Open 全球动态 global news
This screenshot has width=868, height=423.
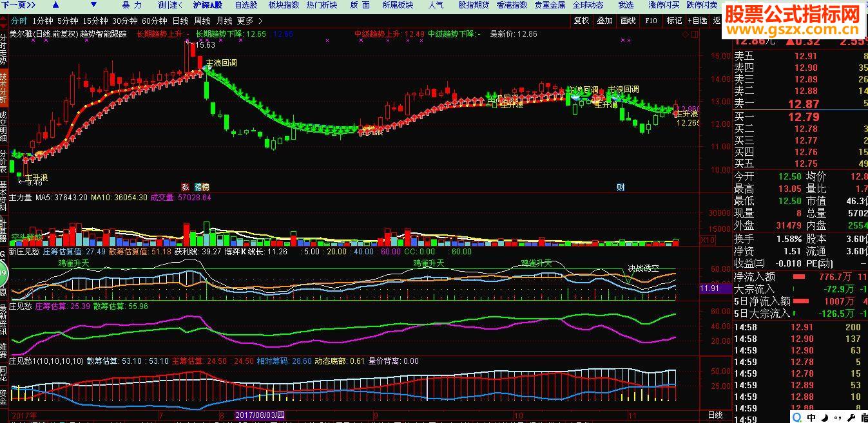(x=588, y=5)
